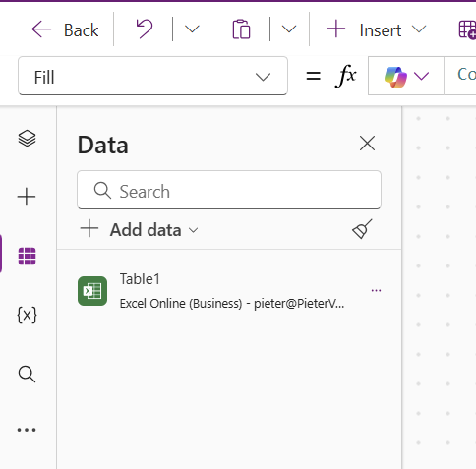
Task: Expand the undo options dropdown arrow
Action: click(x=192, y=29)
